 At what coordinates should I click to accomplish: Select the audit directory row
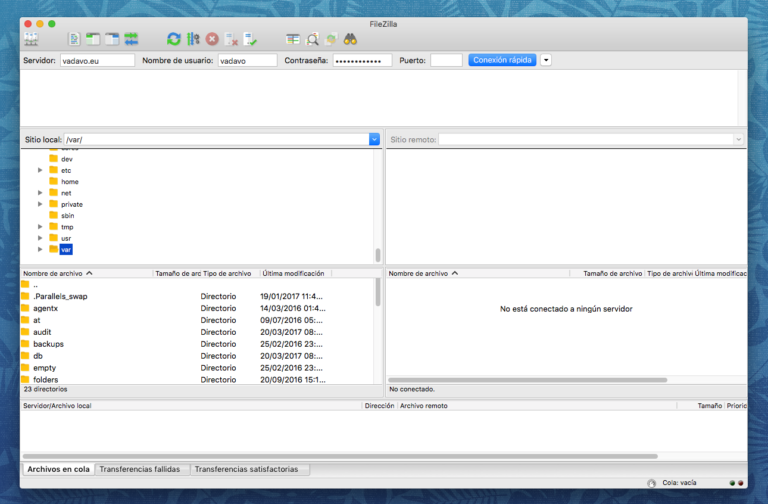[x=196, y=332]
